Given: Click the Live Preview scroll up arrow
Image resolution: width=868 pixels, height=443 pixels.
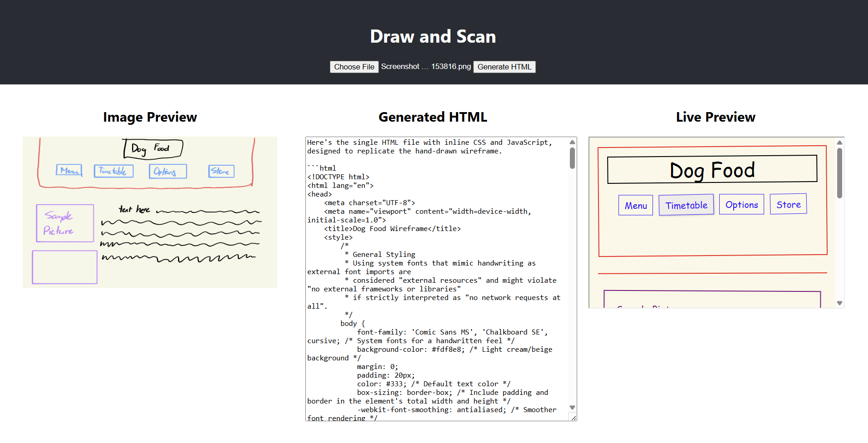Looking at the screenshot, I should 839,143.
